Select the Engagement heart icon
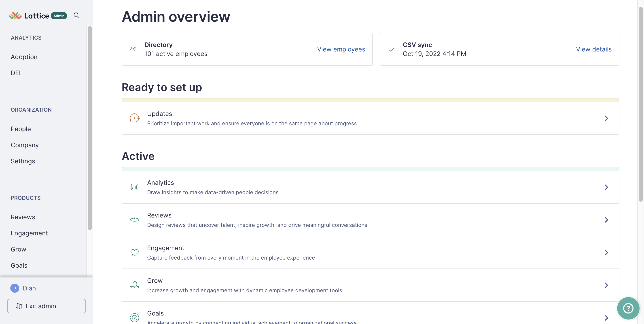 pos(134,252)
